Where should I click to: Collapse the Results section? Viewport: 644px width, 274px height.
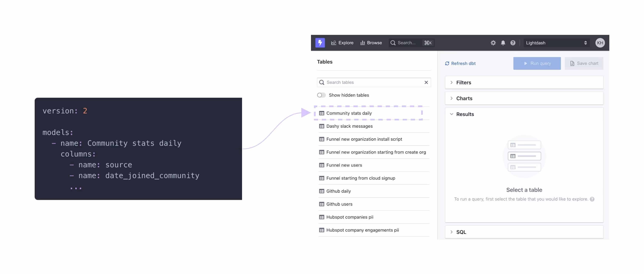pos(465,114)
